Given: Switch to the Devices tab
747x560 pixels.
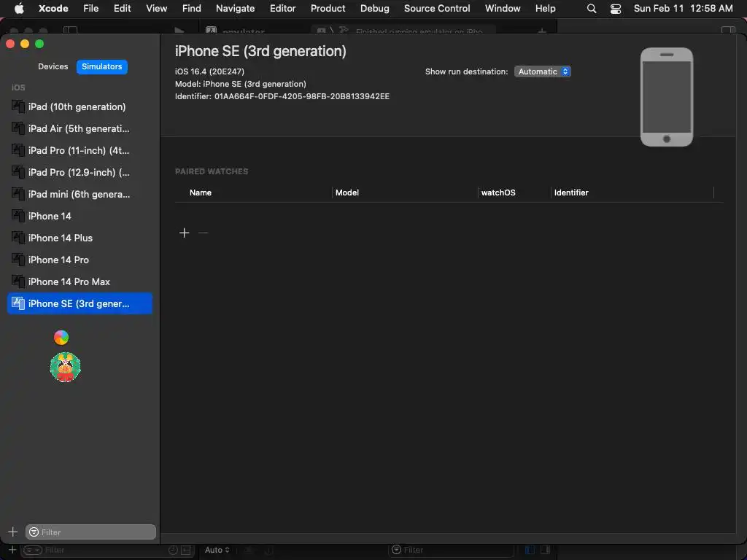Looking at the screenshot, I should tap(53, 66).
